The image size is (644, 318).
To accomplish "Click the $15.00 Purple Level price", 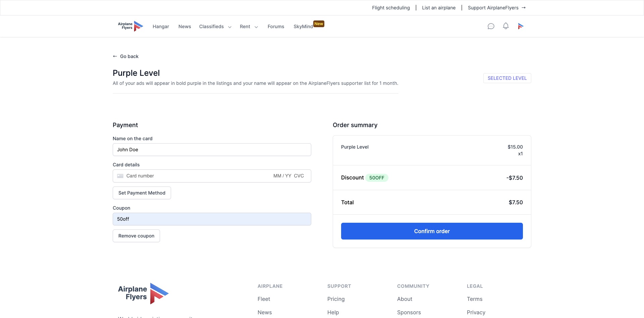I will [515, 147].
